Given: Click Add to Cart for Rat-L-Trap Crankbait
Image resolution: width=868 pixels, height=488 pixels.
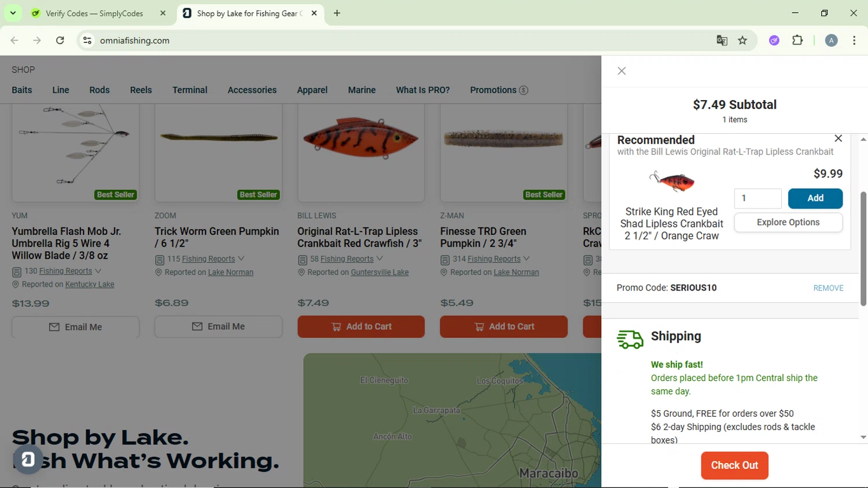Looking at the screenshot, I should 361,326.
